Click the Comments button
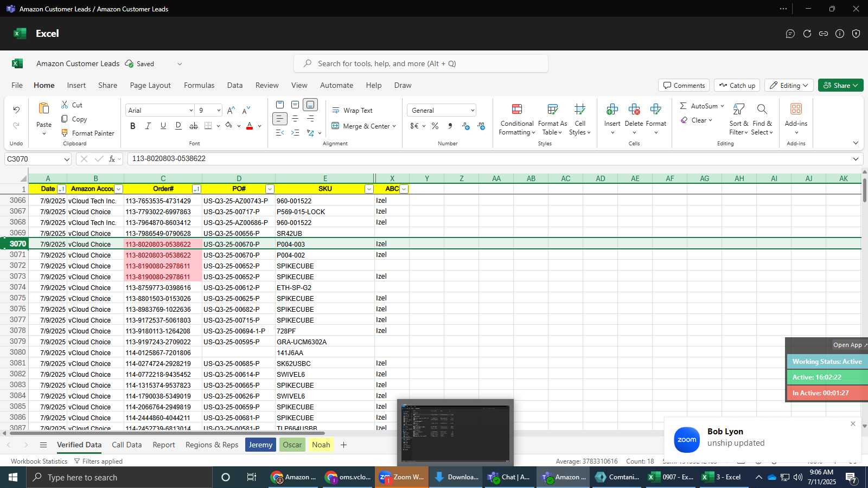Viewport: 868px width, 488px height. tap(684, 86)
